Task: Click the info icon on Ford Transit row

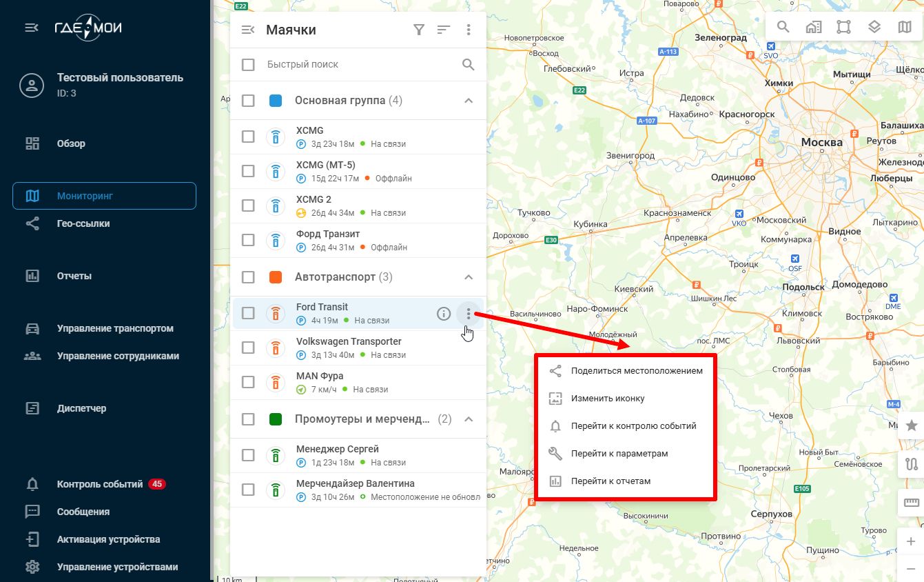Action: tap(444, 314)
